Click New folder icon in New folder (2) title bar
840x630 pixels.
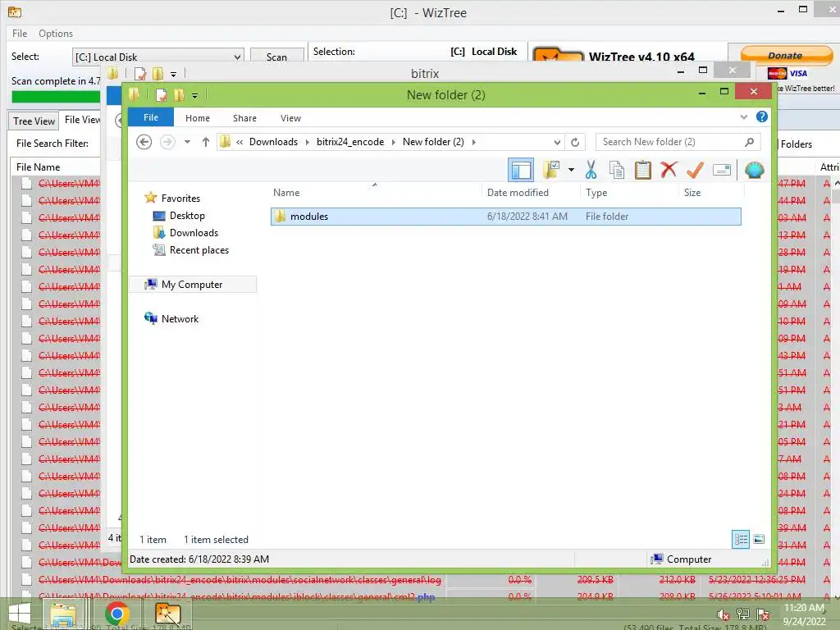179,95
